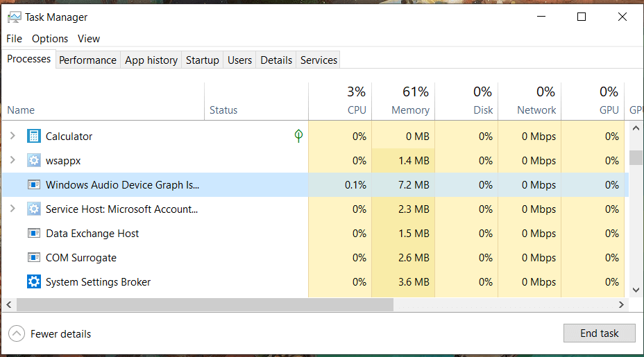This screenshot has height=357, width=644.
Task: Sort by the GPU column header
Action: (x=593, y=101)
